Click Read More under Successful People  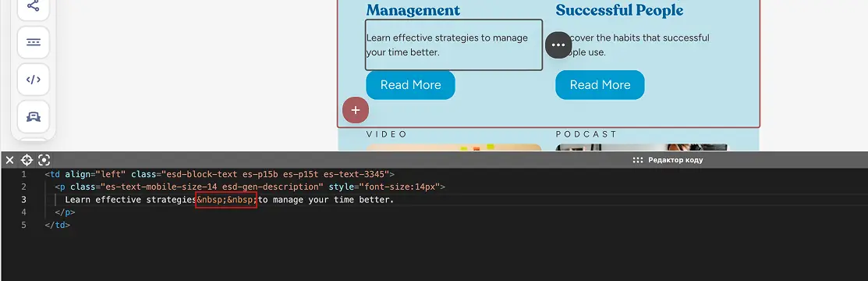pos(600,85)
